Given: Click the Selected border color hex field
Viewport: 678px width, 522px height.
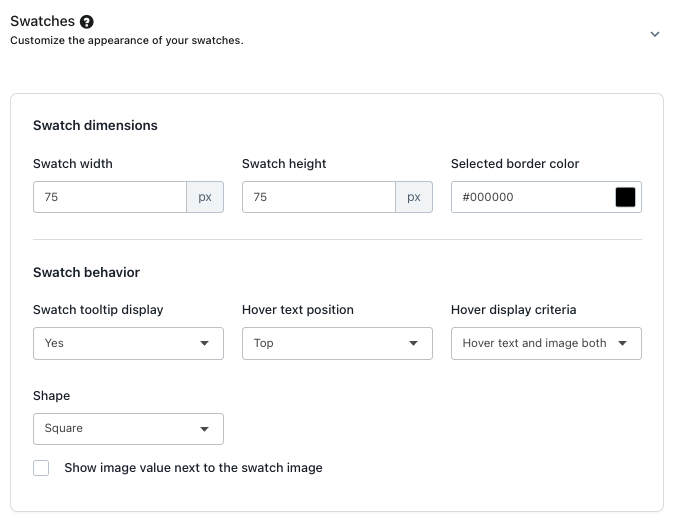Looking at the screenshot, I should 530,197.
